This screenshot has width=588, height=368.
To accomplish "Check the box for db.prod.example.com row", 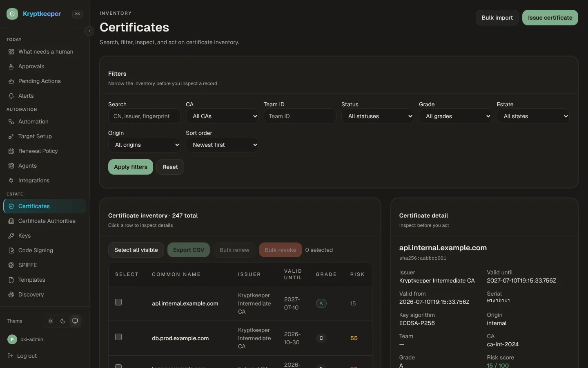I will point(118,337).
